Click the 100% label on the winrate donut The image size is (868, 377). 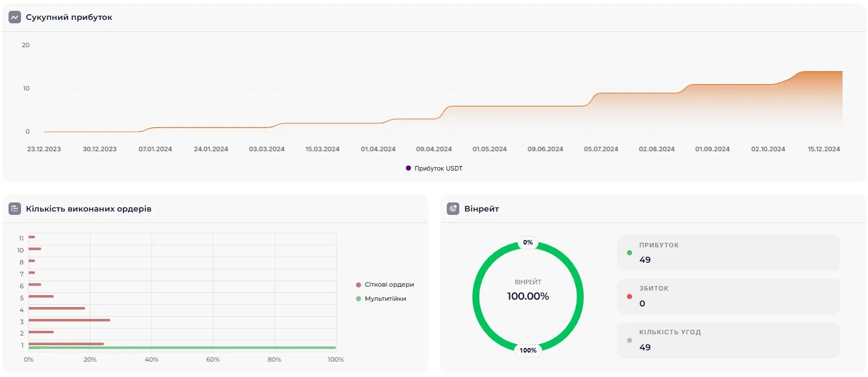[x=528, y=350]
